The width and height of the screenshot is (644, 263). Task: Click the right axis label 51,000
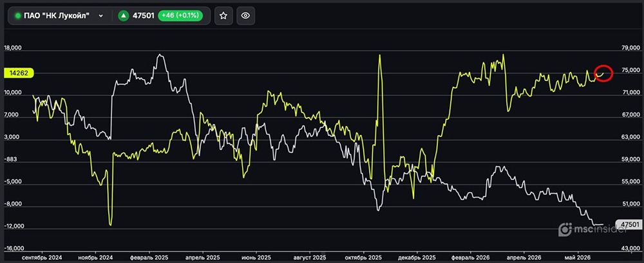tap(631, 204)
